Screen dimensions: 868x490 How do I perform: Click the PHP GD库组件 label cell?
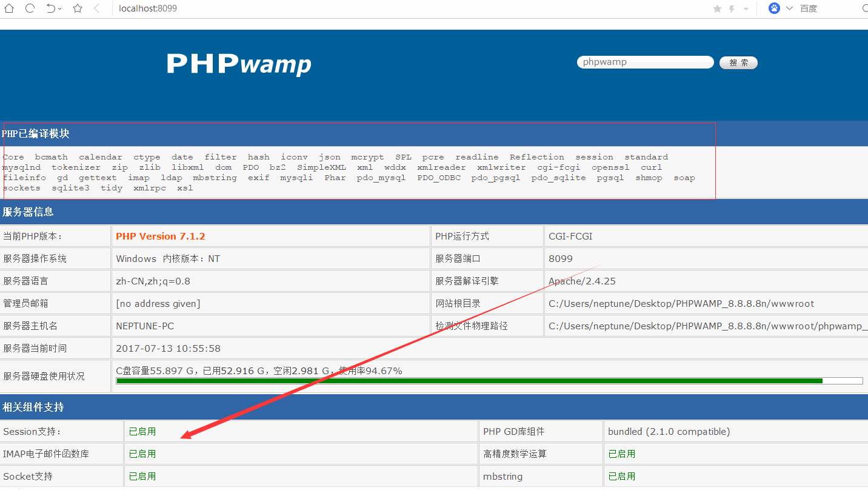tap(540, 432)
